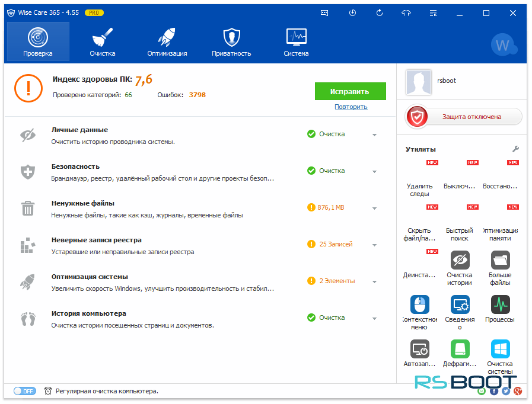Click the Ненужные файлы heading
Screen dimensions: 532x404
point(83,203)
